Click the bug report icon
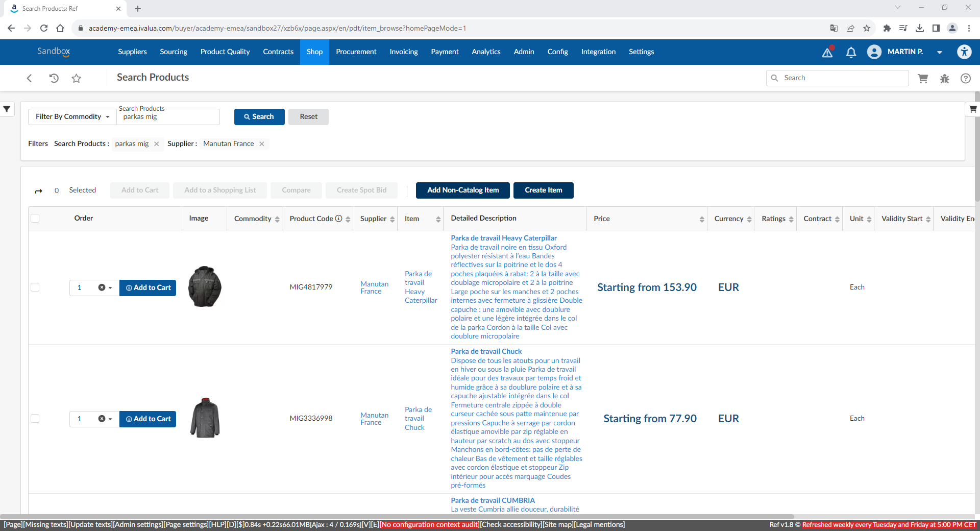The width and height of the screenshot is (980, 531). [x=945, y=78]
